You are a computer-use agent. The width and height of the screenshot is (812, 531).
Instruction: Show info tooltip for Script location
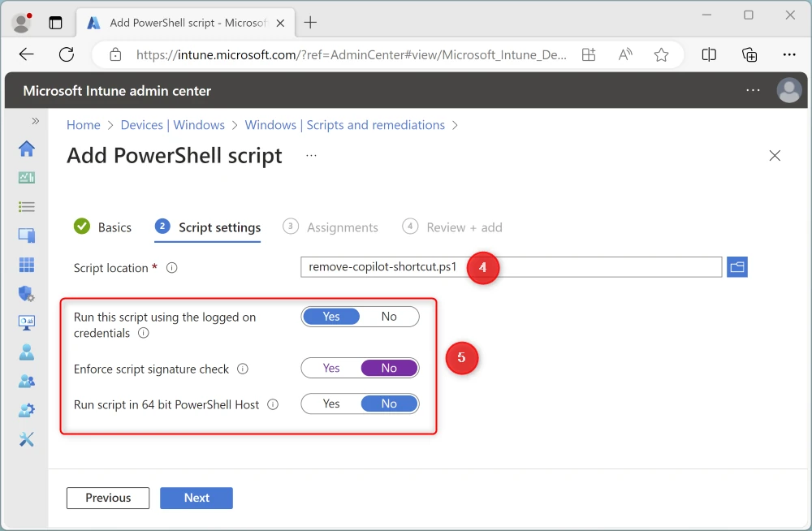172,268
